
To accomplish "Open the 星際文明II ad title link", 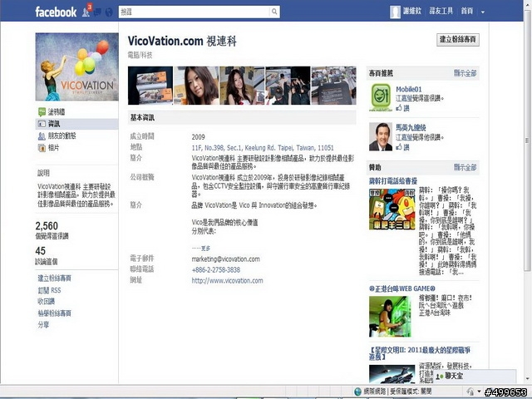I will pyautogui.click(x=420, y=353).
